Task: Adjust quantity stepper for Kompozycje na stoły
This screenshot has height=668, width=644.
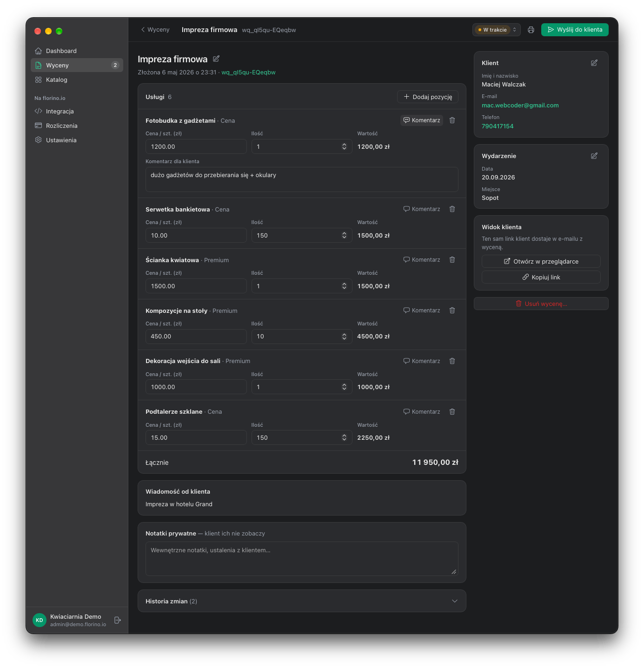Action: [x=344, y=337]
